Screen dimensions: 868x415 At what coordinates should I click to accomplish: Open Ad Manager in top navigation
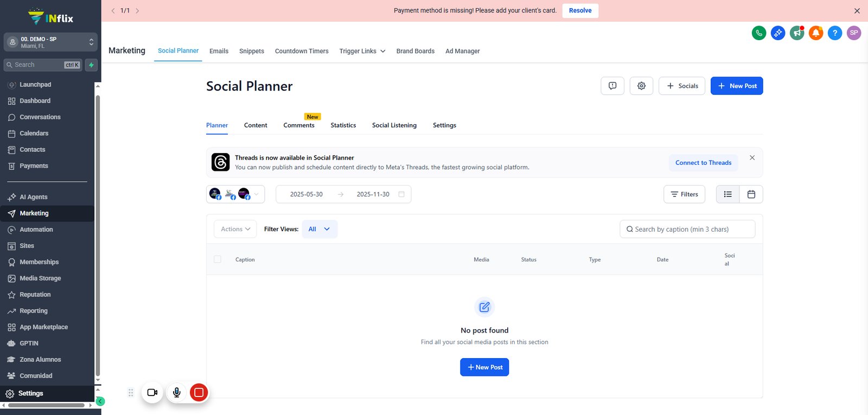point(463,51)
